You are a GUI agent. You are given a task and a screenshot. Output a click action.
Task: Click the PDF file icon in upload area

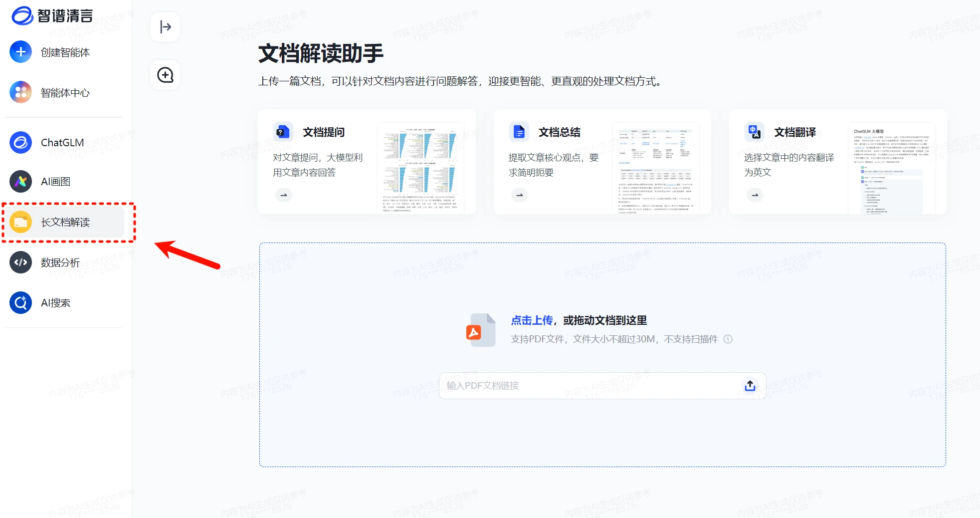click(x=481, y=330)
